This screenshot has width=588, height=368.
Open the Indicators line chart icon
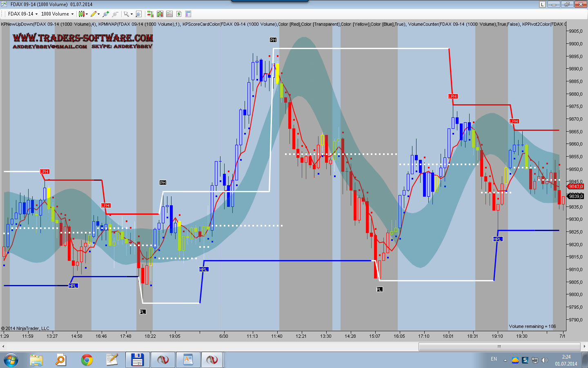[169, 14]
